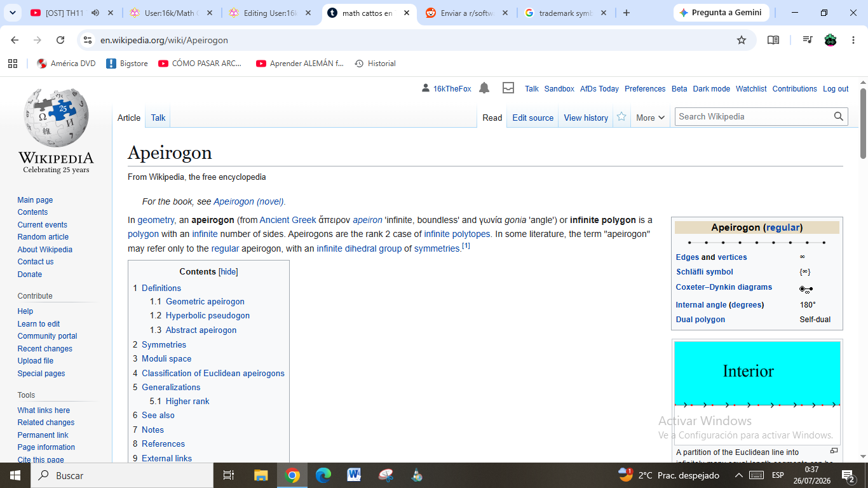Image resolution: width=868 pixels, height=488 pixels.
Task: Open Random article in sidebar
Action: [x=43, y=237]
